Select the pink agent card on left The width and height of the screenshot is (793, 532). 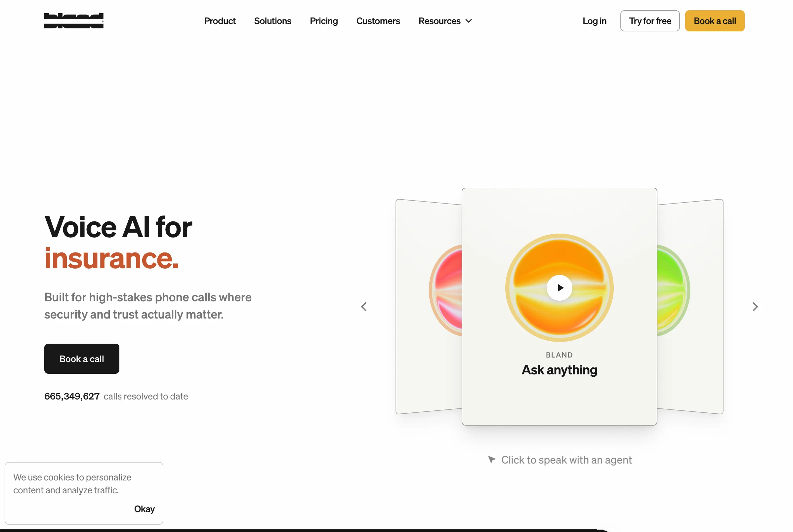[x=429, y=306]
